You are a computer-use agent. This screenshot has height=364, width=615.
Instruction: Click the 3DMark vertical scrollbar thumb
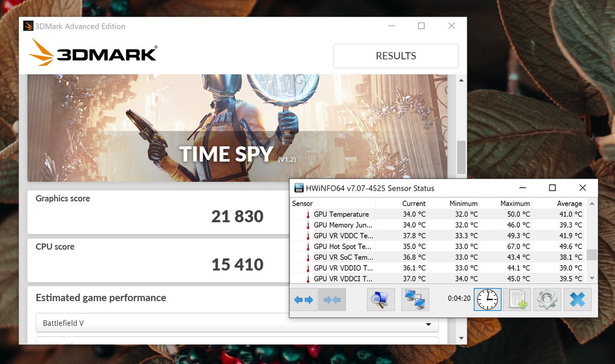461,157
